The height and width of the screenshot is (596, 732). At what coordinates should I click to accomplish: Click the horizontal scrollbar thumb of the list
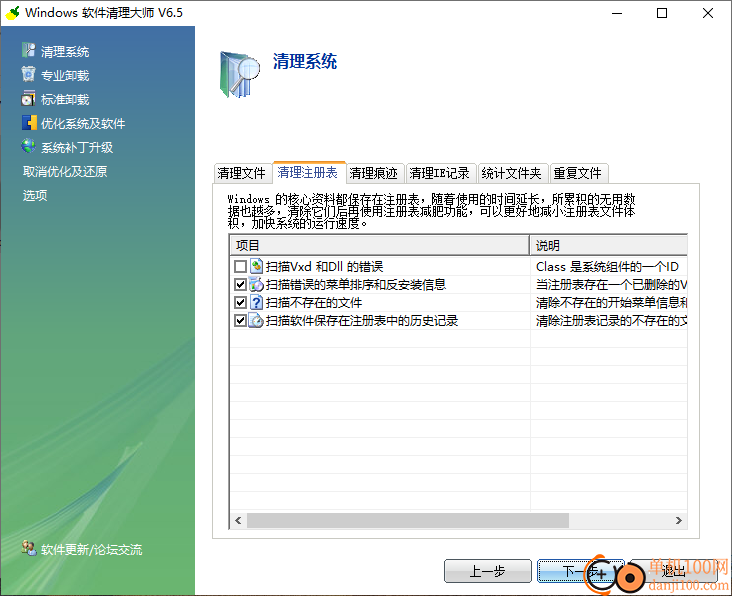tap(408, 520)
